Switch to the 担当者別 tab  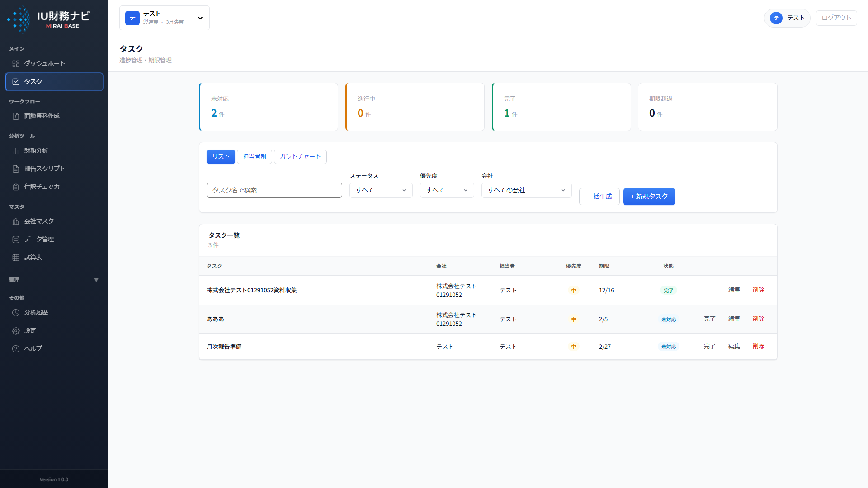[254, 157]
